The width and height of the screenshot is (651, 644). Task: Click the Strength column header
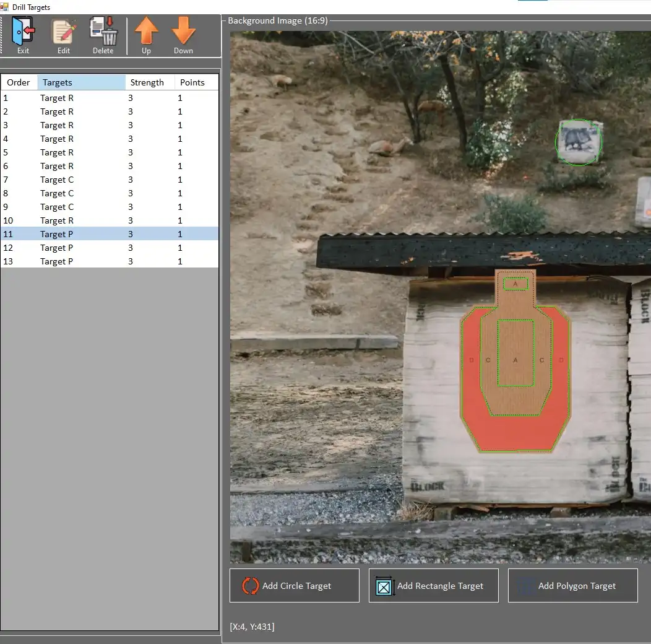pos(148,82)
